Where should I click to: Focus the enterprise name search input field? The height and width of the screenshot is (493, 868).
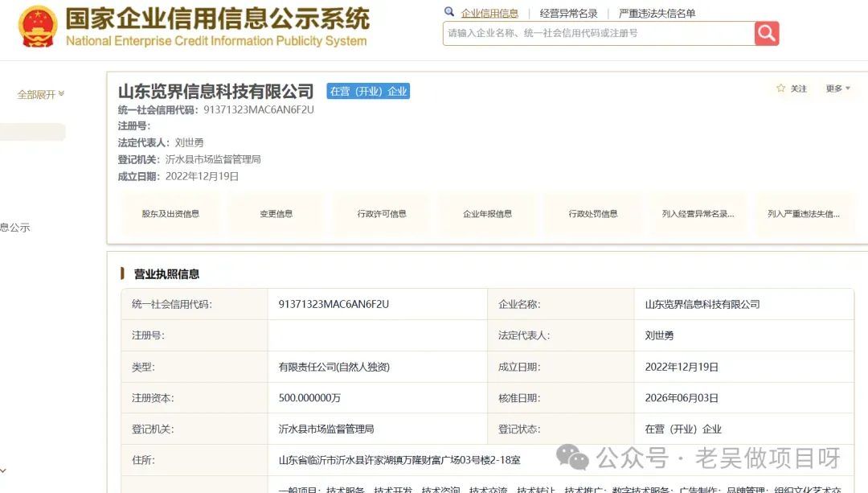point(599,33)
